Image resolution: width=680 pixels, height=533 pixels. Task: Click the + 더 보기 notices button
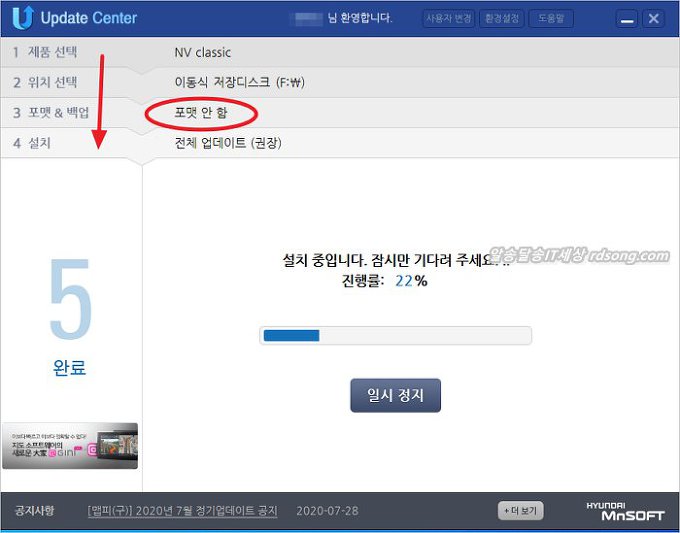point(520,511)
